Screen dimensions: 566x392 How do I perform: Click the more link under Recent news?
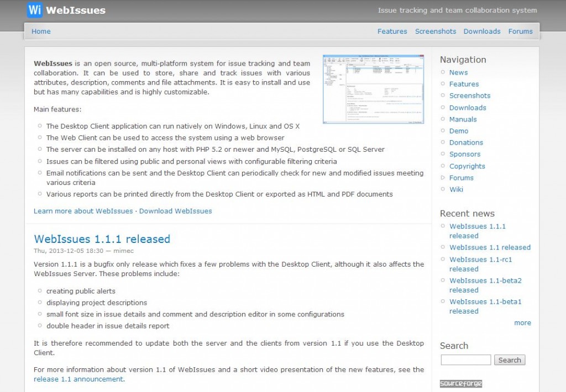tap(522, 323)
